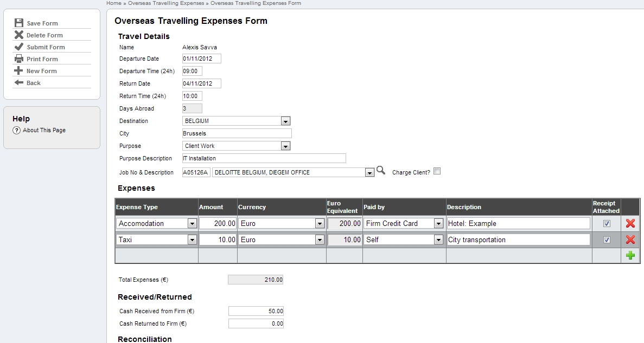Click the Back link
The image size is (644, 343).
pos(34,83)
